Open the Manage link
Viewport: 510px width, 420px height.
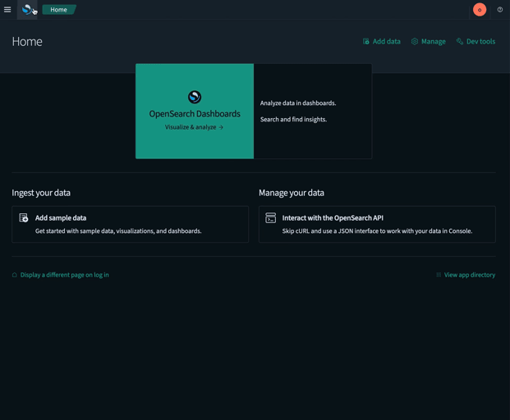point(429,42)
